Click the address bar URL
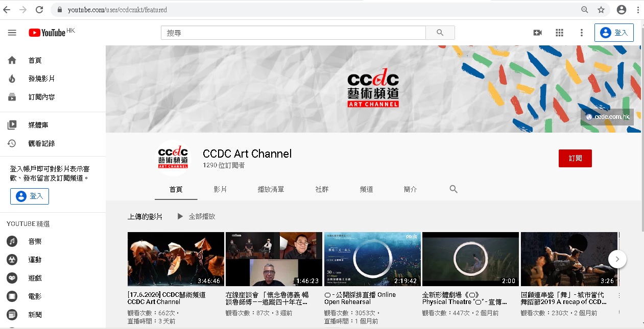644x329 pixels. pyautogui.click(x=117, y=10)
